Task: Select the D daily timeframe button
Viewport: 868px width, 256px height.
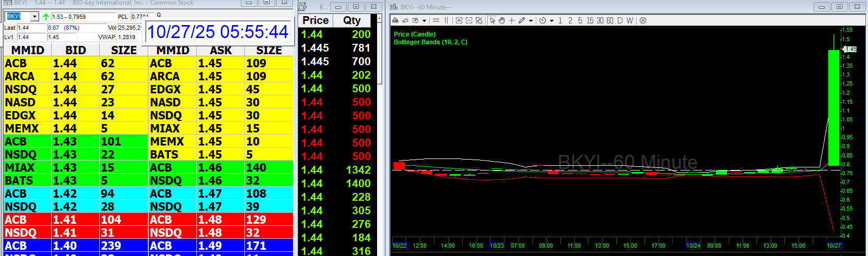Action: point(620,20)
